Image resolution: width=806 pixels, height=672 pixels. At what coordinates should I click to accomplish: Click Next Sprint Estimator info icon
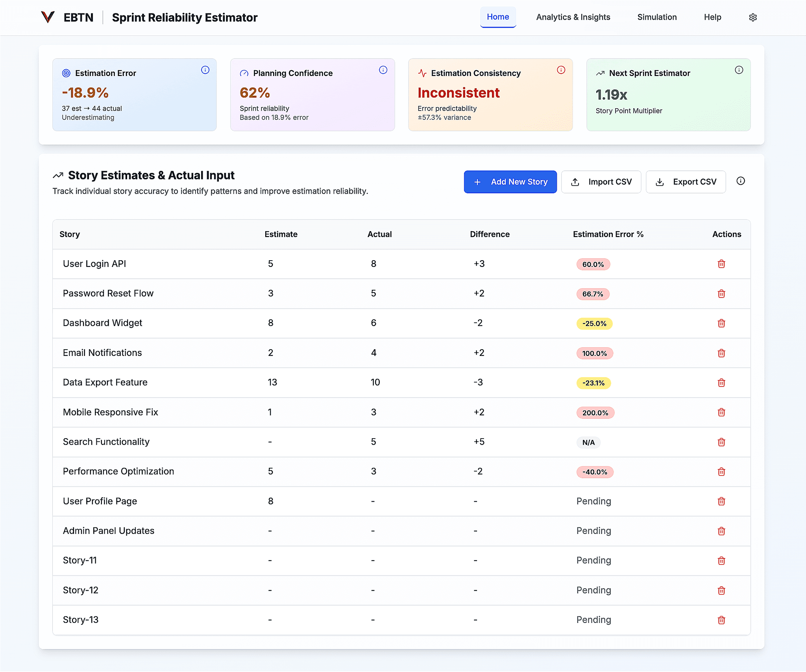pyautogui.click(x=739, y=70)
